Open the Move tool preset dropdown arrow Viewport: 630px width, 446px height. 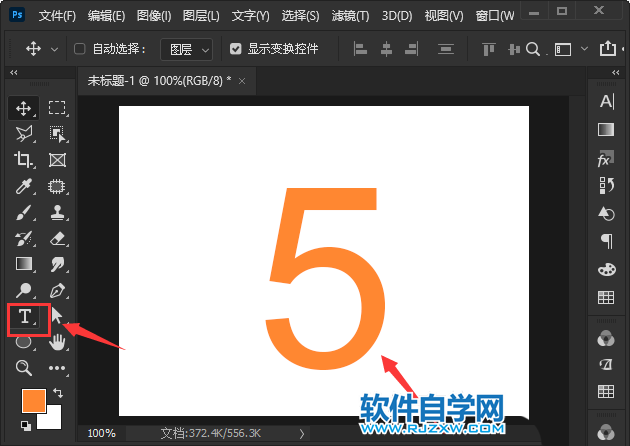tap(54, 49)
